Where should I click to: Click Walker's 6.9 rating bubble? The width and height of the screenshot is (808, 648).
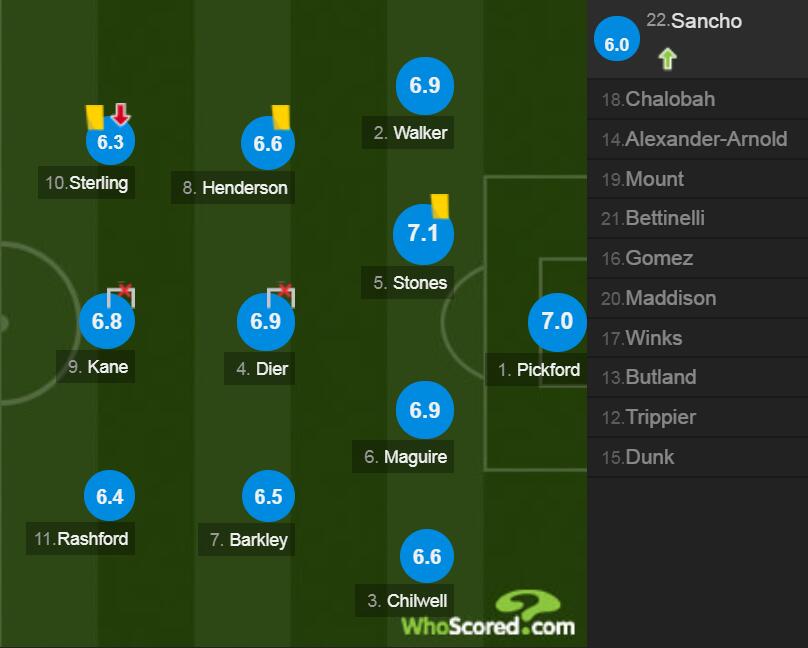tap(425, 86)
